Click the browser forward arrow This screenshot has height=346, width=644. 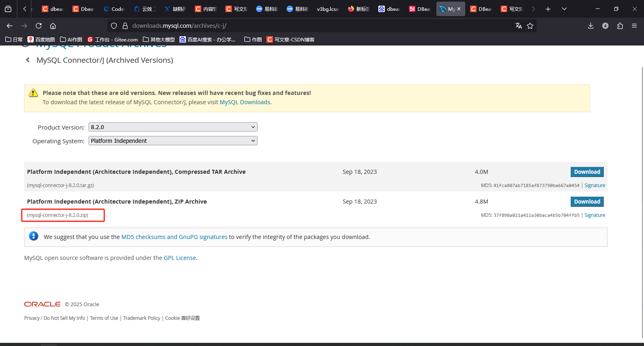point(24,26)
